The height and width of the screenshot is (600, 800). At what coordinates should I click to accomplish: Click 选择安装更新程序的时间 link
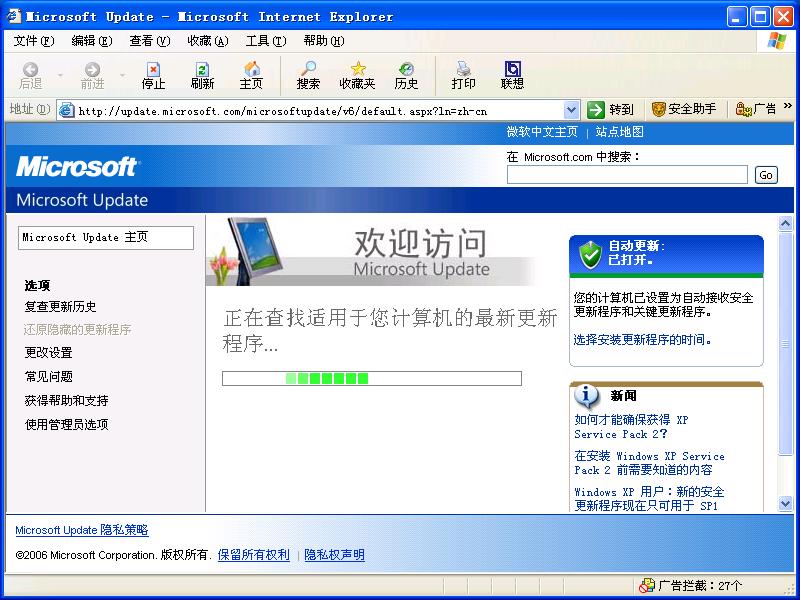click(x=642, y=340)
